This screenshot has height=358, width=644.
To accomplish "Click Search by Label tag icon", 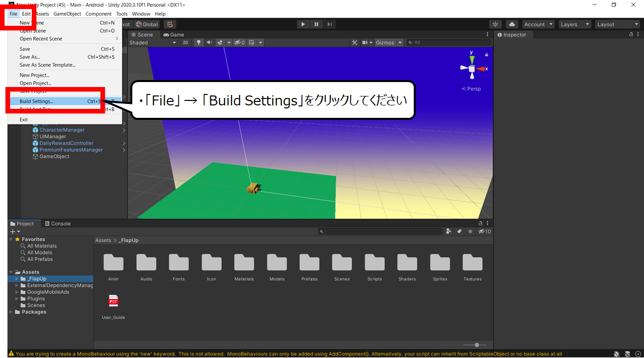I will coord(460,232).
